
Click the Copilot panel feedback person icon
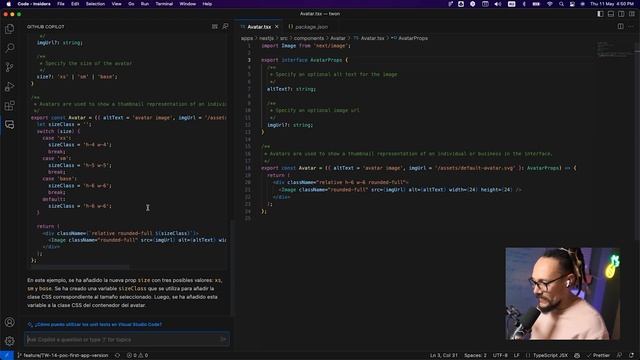pyautogui.click(x=225, y=27)
